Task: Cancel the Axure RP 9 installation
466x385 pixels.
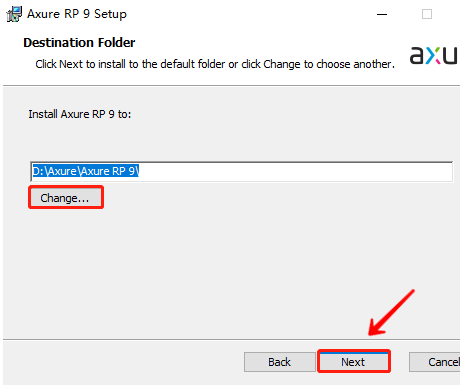Action: tap(435, 362)
